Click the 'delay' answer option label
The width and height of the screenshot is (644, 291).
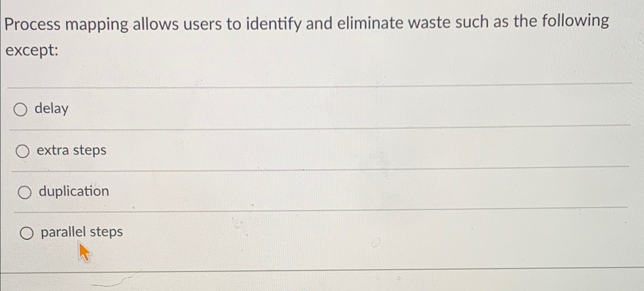pos(51,109)
